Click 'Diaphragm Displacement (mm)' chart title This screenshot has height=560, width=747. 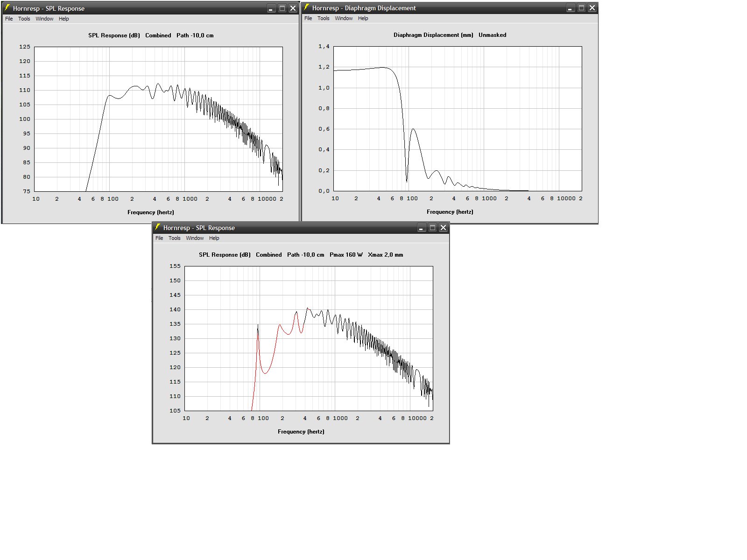pyautogui.click(x=433, y=35)
